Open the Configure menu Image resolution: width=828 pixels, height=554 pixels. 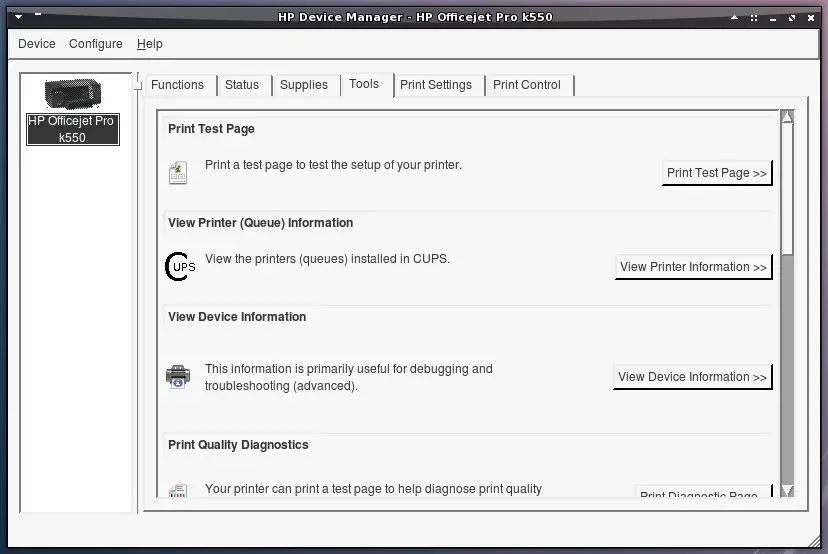point(96,44)
